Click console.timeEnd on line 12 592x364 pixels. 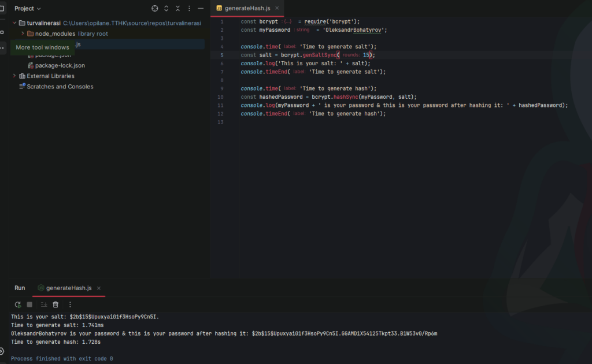point(264,114)
